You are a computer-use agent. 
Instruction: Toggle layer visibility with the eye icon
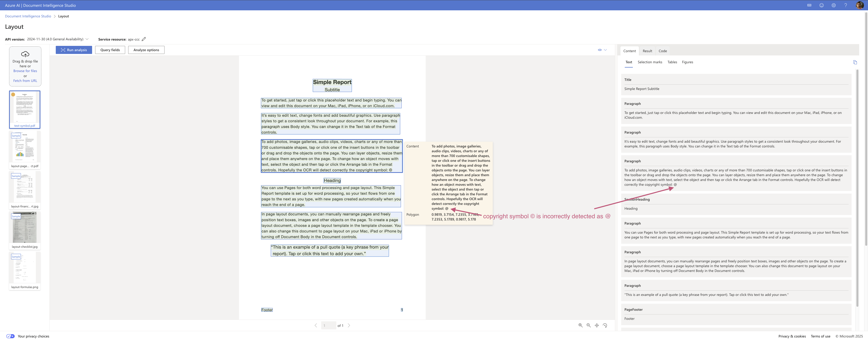click(x=600, y=50)
